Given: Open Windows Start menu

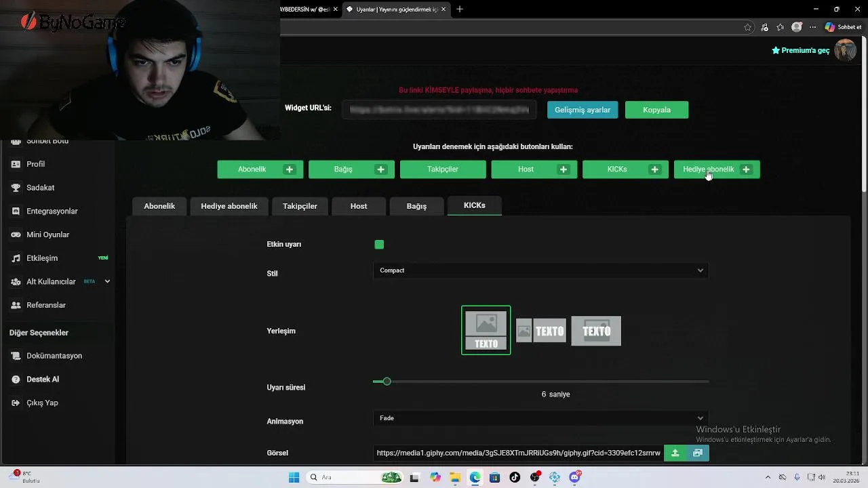Looking at the screenshot, I should point(294,477).
